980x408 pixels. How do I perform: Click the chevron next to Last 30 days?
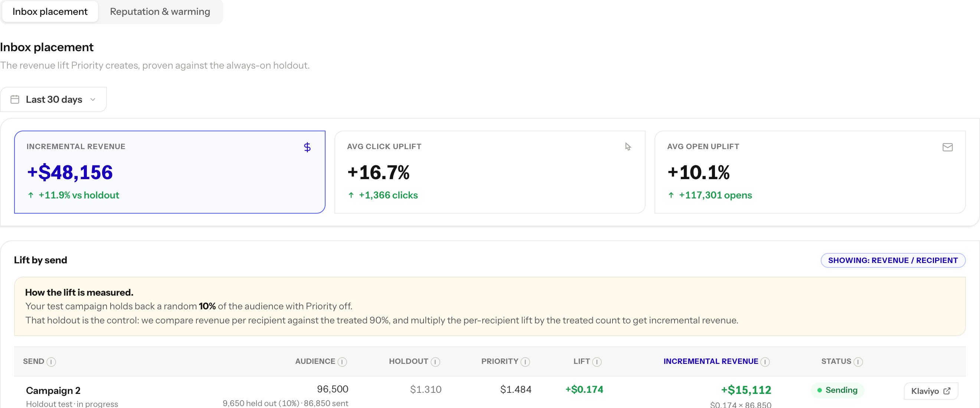click(93, 99)
